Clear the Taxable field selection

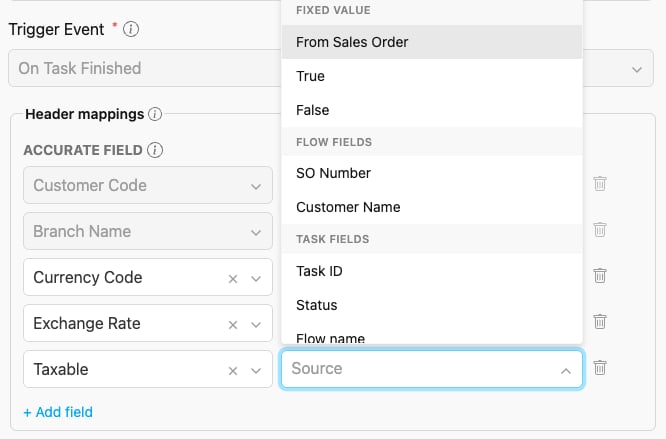(x=233, y=371)
